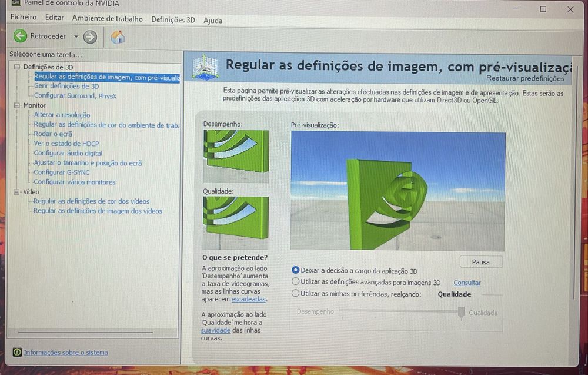Select Utilizar as definições avançadas para imagens 3D
This screenshot has height=375, width=588.
click(x=295, y=281)
